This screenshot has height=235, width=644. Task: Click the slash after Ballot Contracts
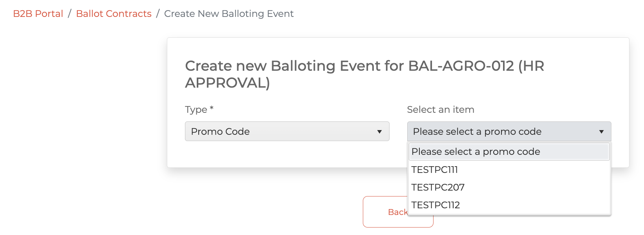158,14
